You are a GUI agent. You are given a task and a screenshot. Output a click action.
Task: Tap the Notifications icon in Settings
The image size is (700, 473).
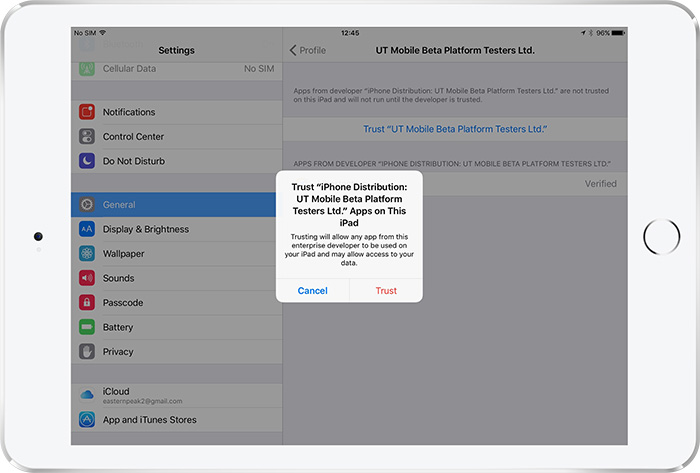tap(87, 112)
